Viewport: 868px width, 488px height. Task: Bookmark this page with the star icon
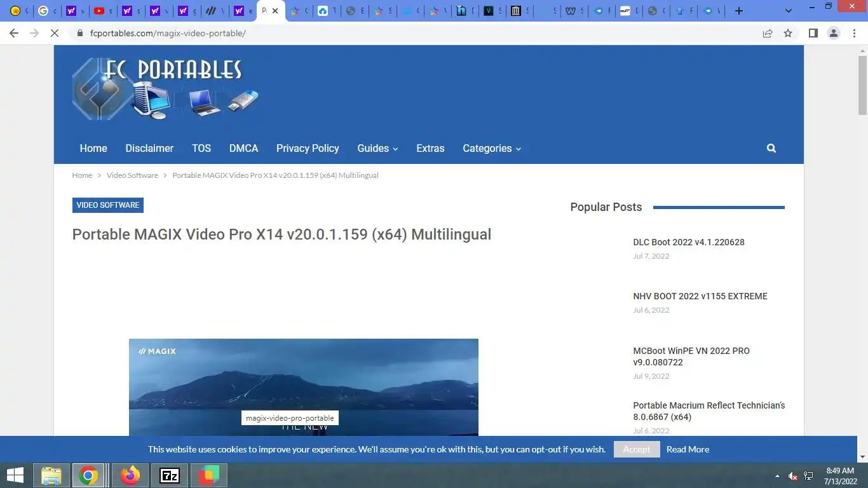[788, 33]
